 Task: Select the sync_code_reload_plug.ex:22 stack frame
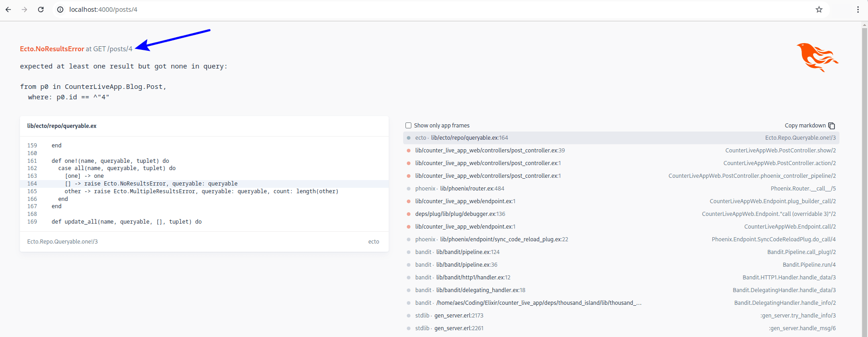pos(621,239)
